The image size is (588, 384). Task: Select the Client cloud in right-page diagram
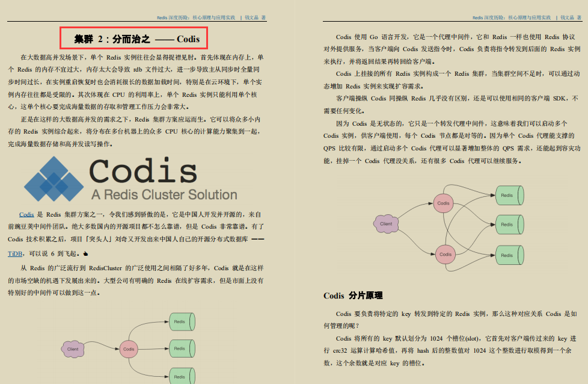(x=386, y=224)
